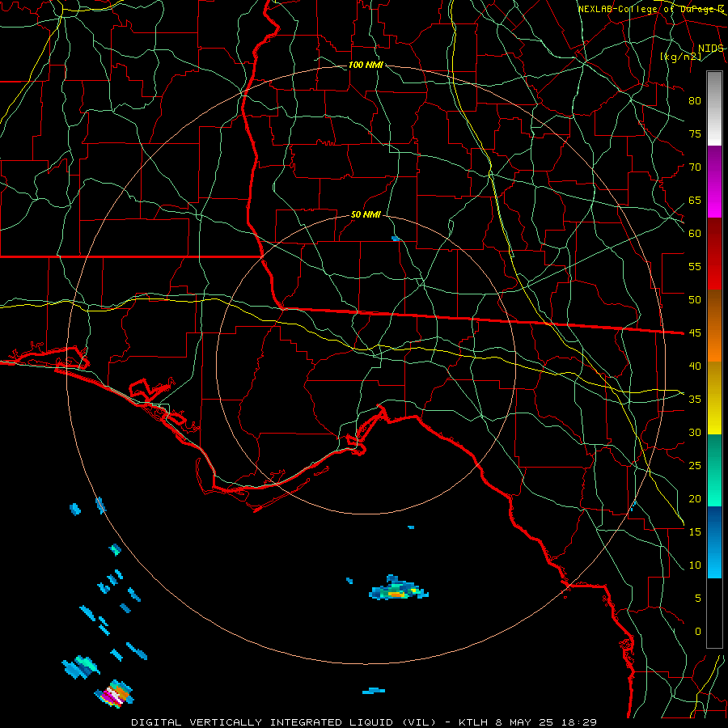Pick the blue segment of the color bar
This screenshot has height=728, width=728.
(x=714, y=542)
